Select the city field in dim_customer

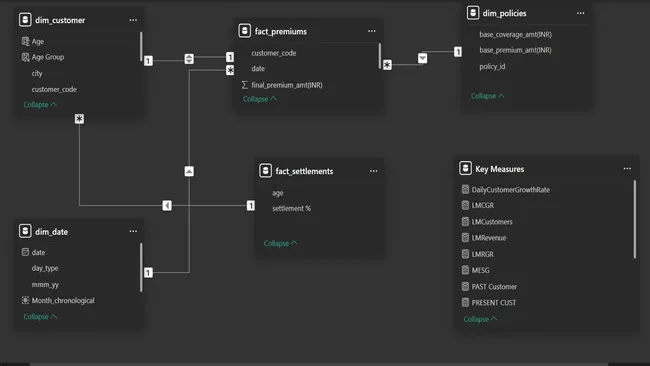[x=37, y=73]
